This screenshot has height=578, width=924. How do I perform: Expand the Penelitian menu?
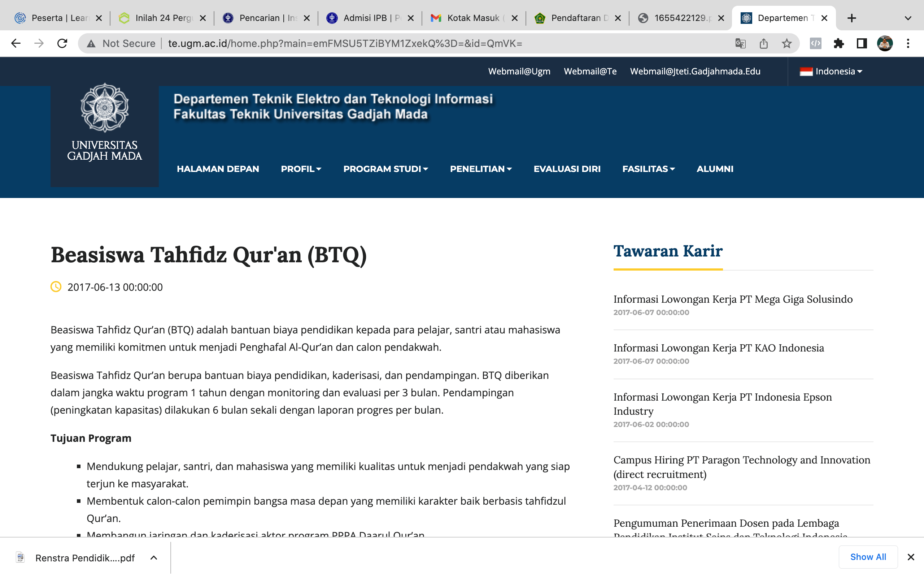[x=481, y=169]
